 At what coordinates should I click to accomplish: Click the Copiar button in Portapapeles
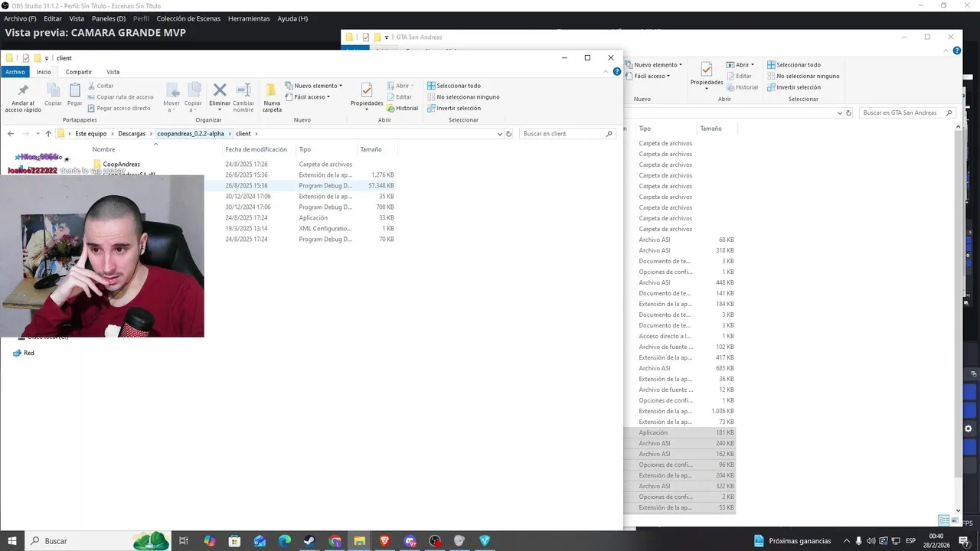(x=53, y=96)
